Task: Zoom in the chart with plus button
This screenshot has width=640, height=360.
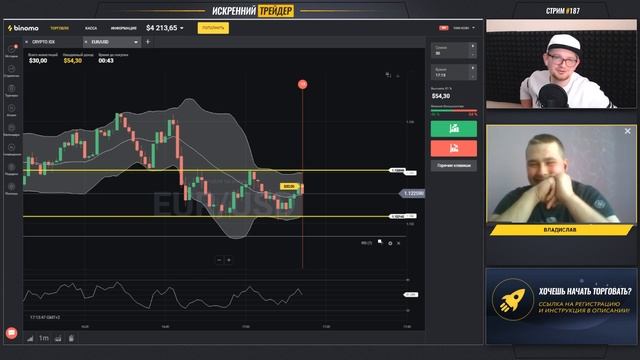Action: coord(229,260)
